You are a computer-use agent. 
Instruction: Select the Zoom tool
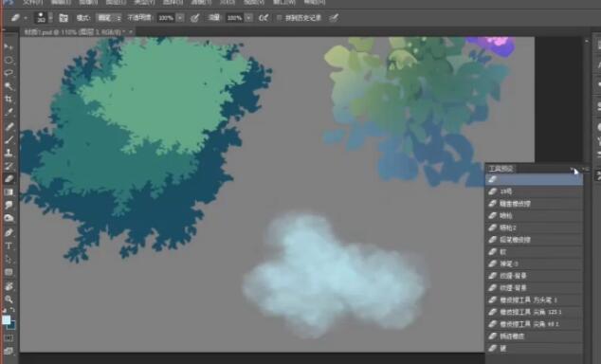pos(9,300)
